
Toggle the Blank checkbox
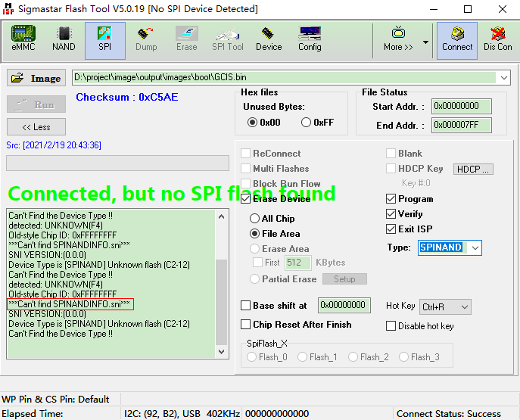pyautogui.click(x=391, y=154)
